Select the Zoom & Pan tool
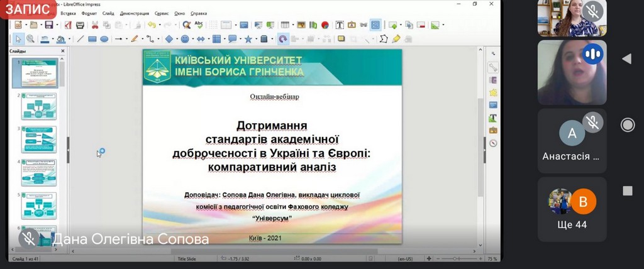Screen dimensions: 644x269 [x=30, y=39]
